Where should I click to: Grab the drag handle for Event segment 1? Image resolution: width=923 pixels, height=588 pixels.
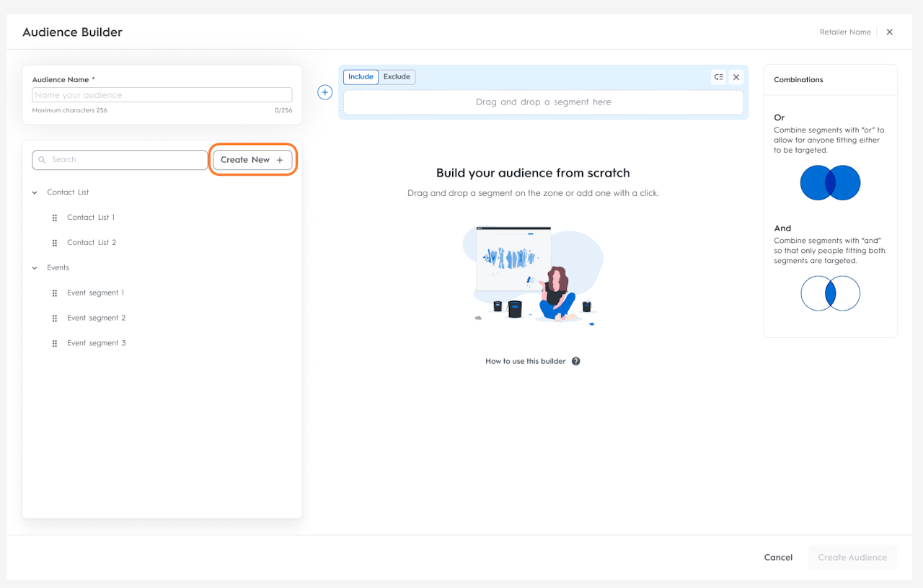pyautogui.click(x=55, y=293)
